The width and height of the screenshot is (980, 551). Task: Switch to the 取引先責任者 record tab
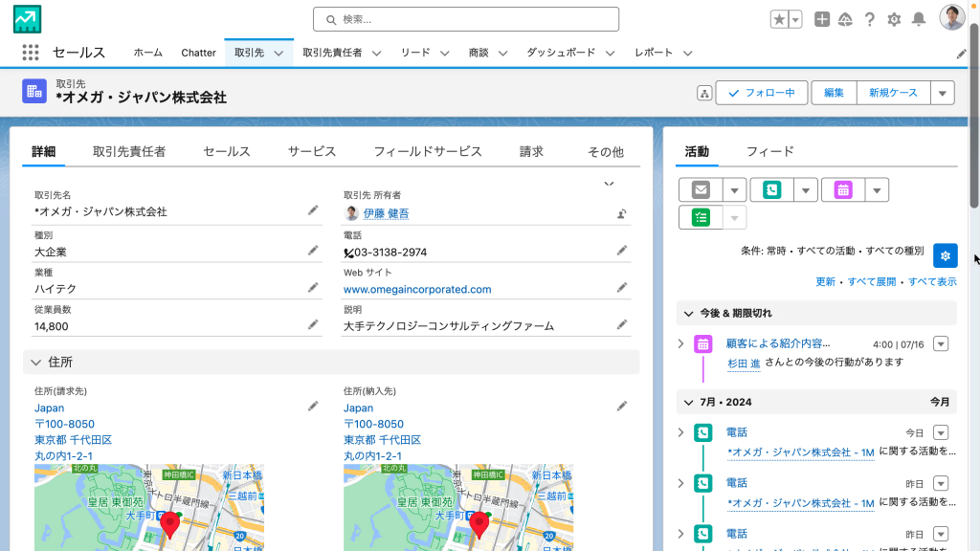pos(129,151)
